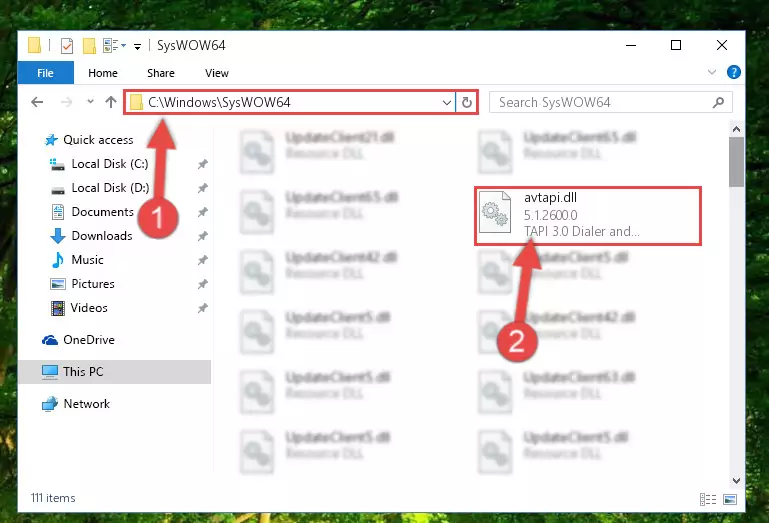769x523 pixels.
Task: Open Customize Quick Access Toolbar arrow
Action: (138, 46)
